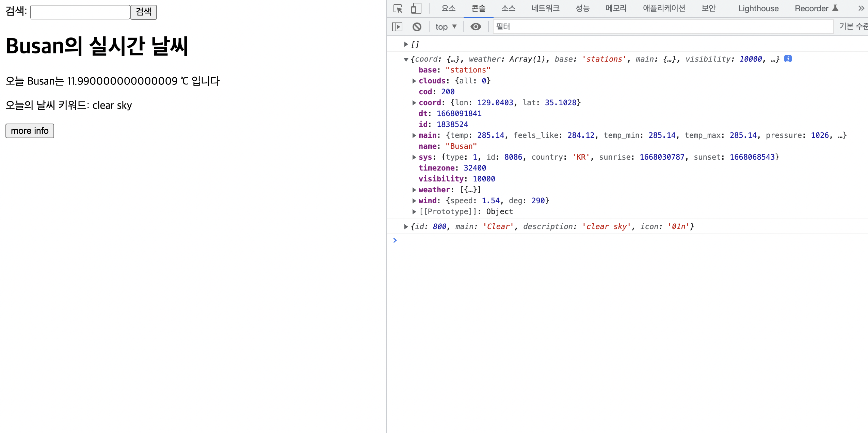Click the eye live expression icon

point(476,27)
